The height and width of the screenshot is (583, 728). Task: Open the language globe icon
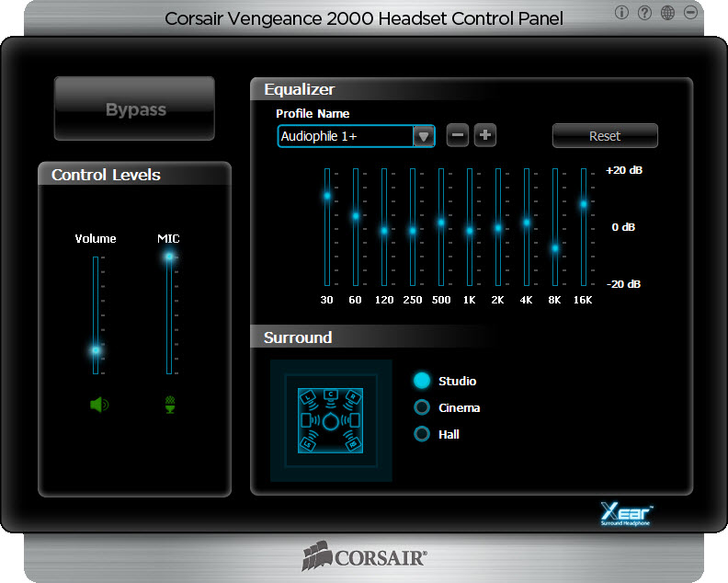click(667, 13)
